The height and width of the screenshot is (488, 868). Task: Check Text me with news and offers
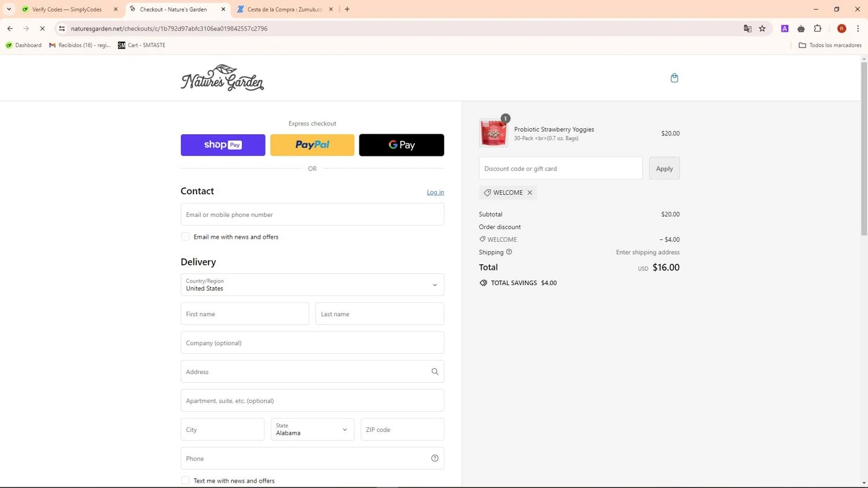tap(185, 480)
